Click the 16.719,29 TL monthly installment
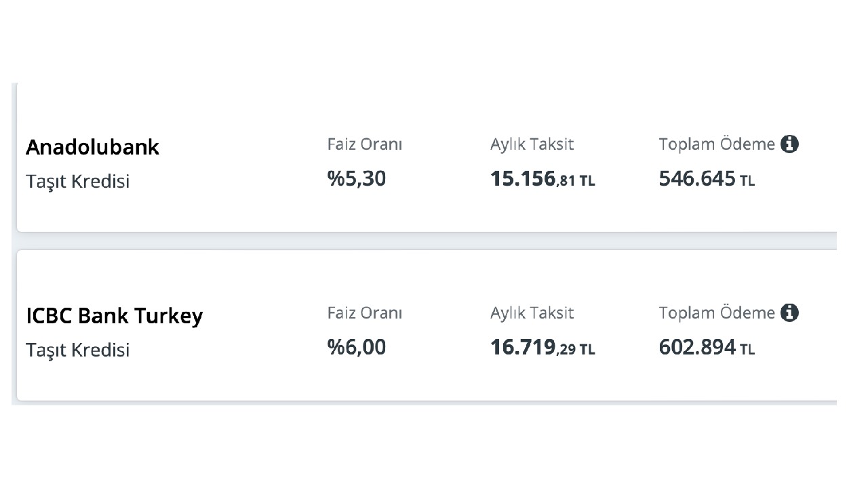The width and height of the screenshot is (868, 488). click(542, 348)
